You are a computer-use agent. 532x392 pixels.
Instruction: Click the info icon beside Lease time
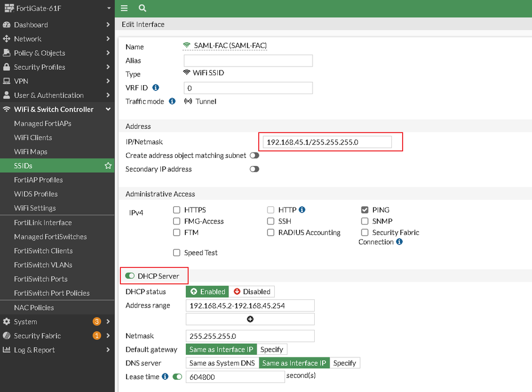click(165, 377)
